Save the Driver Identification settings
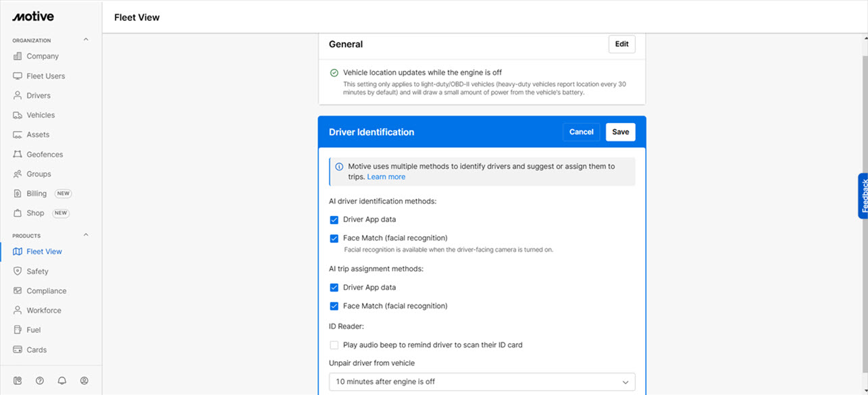868x395 pixels. point(620,132)
